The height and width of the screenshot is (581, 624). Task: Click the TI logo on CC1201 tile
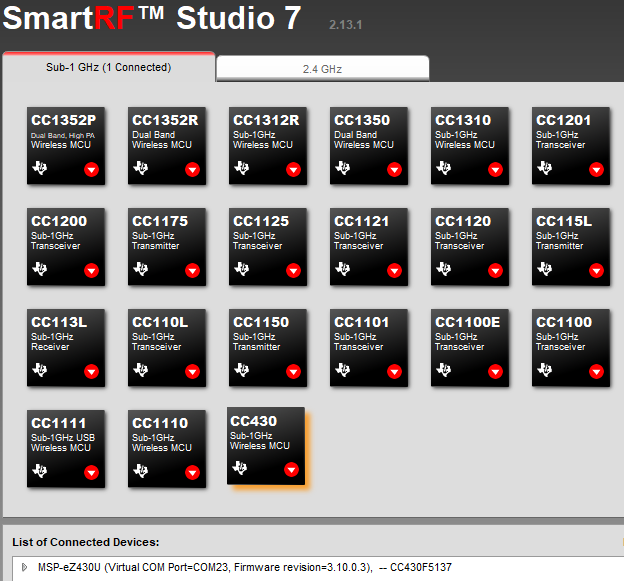click(x=545, y=168)
